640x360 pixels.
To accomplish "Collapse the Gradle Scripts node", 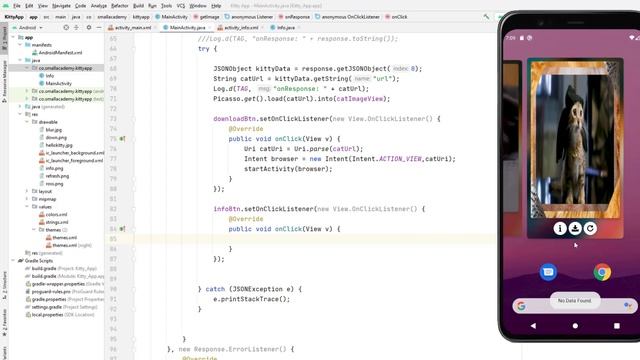I will tap(13, 260).
